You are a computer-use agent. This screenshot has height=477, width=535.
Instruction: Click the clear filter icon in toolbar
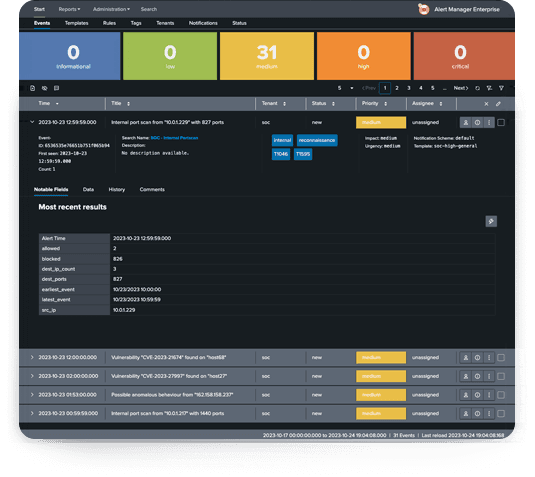coord(489,88)
